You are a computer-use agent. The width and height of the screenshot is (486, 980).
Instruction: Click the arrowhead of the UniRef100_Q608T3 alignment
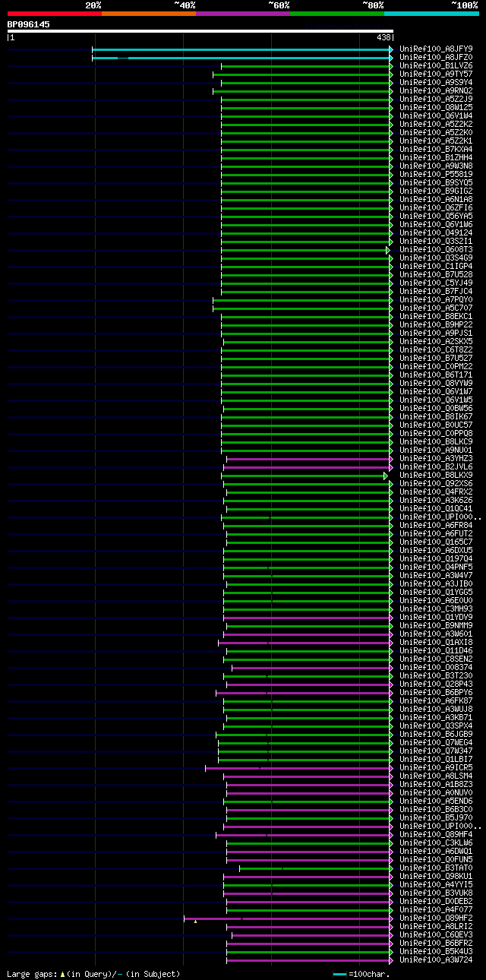(388, 250)
